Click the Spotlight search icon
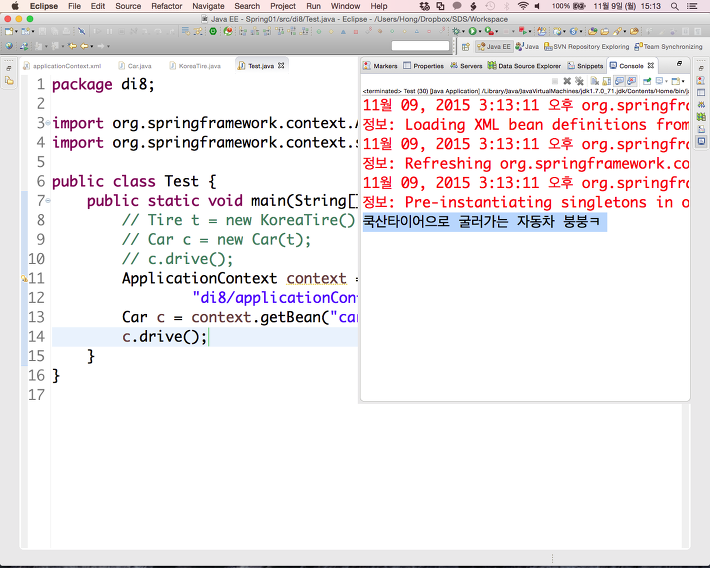 pyautogui.click(x=675, y=6)
